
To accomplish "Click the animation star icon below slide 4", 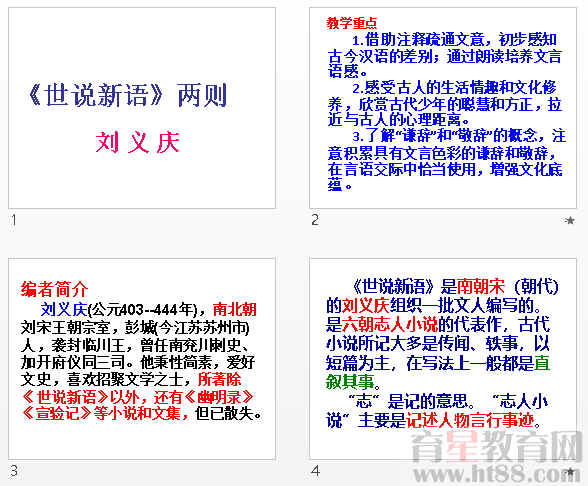I will 570,471.
